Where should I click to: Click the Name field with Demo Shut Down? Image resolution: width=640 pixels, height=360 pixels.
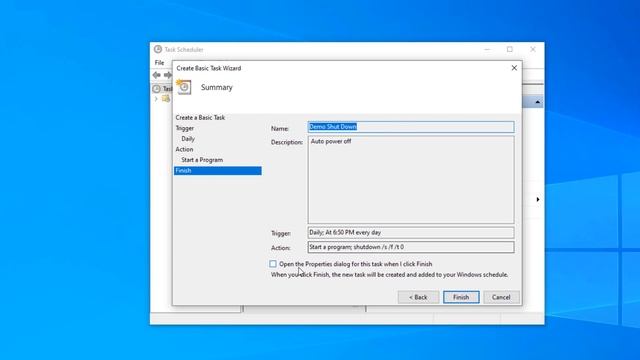tap(411, 127)
